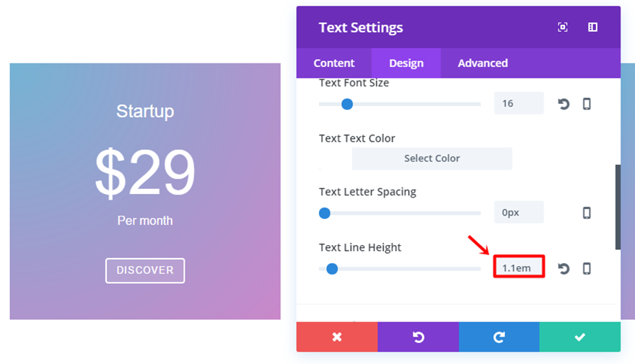Undo the last change in the footer
The image size is (635, 364).
418,337
